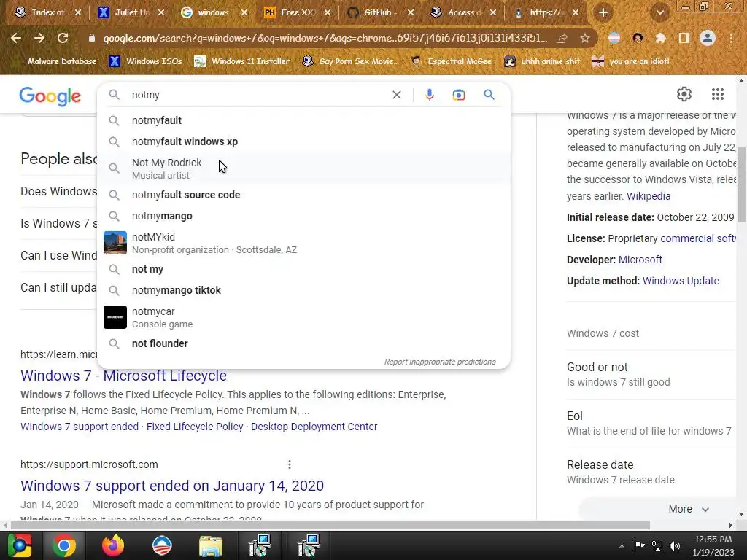Expand More in knowledge panel
Image resolution: width=747 pixels, height=560 pixels.
pyautogui.click(x=689, y=509)
